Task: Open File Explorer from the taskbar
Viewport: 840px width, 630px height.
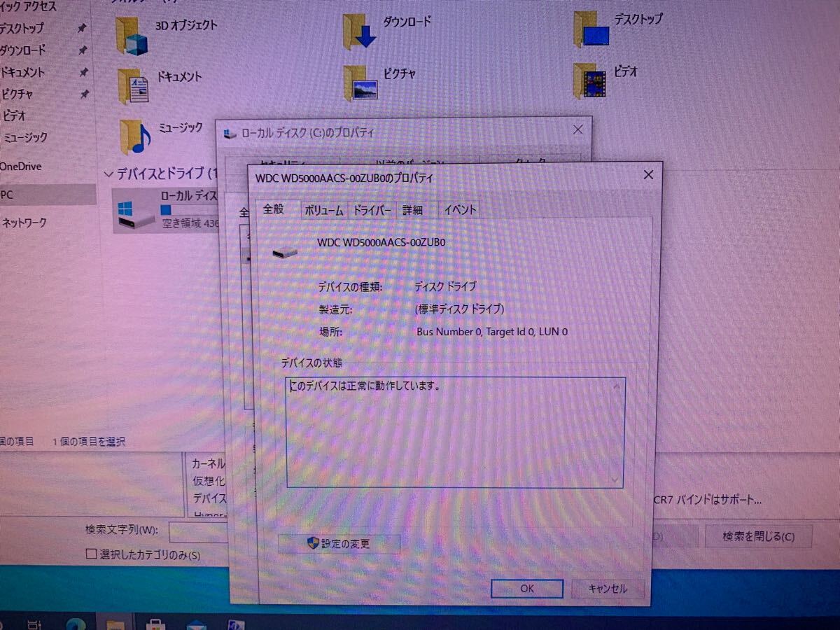Action: point(115,624)
